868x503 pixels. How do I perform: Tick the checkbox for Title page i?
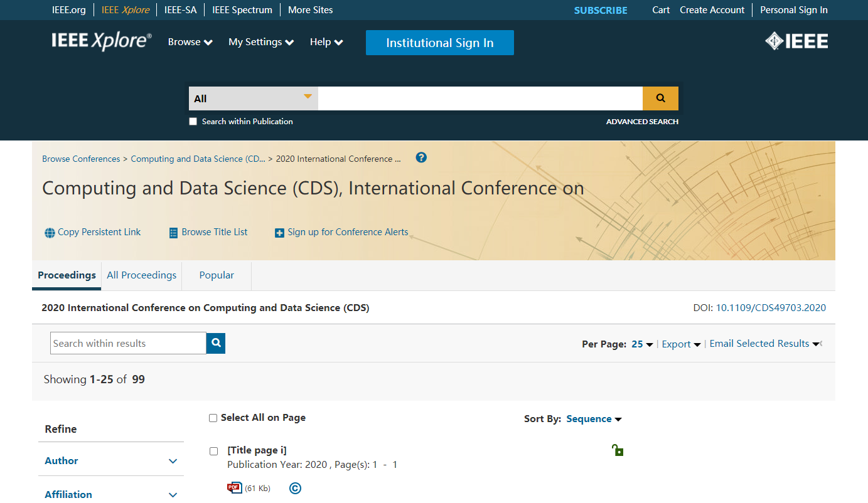pos(213,451)
